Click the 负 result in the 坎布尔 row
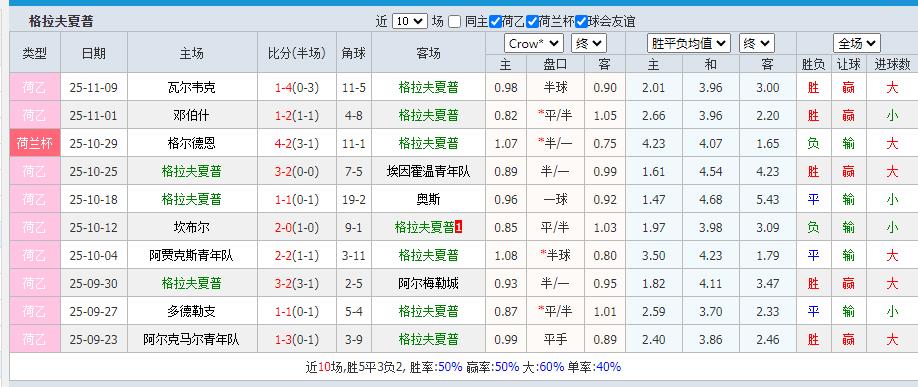 pos(813,227)
